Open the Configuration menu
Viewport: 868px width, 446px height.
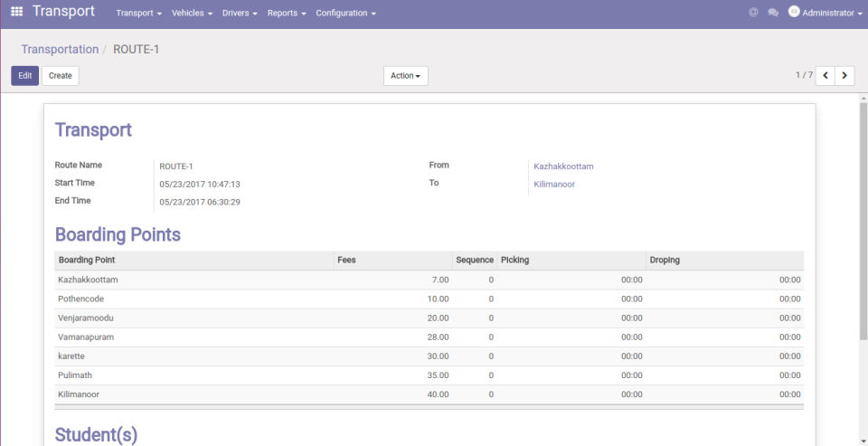(345, 14)
